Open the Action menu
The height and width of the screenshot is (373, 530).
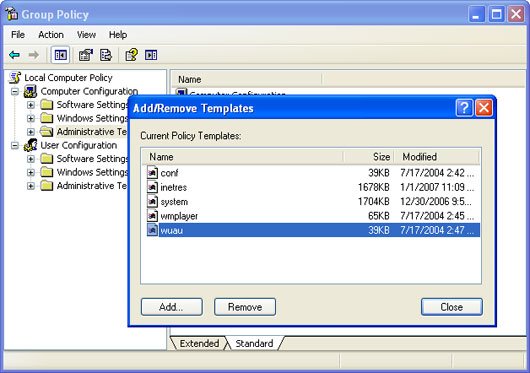(51, 34)
